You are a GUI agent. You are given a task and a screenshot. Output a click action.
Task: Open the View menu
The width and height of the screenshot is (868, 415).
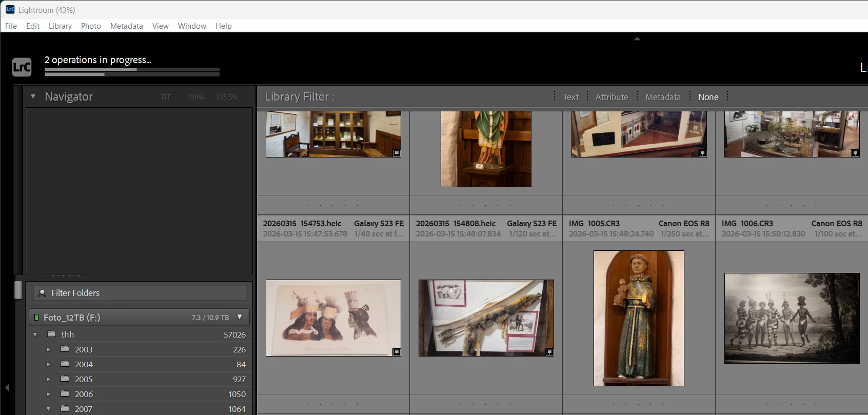161,26
